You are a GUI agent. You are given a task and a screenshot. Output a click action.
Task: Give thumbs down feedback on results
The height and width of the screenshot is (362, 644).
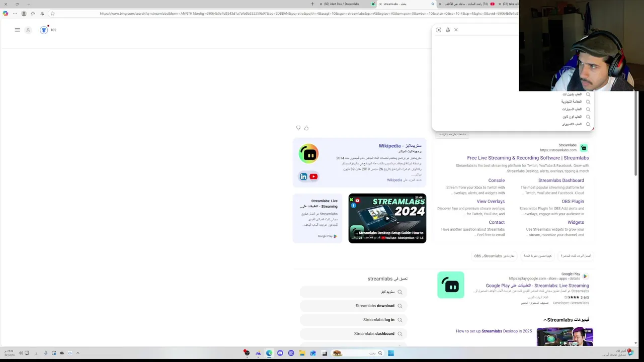click(298, 128)
